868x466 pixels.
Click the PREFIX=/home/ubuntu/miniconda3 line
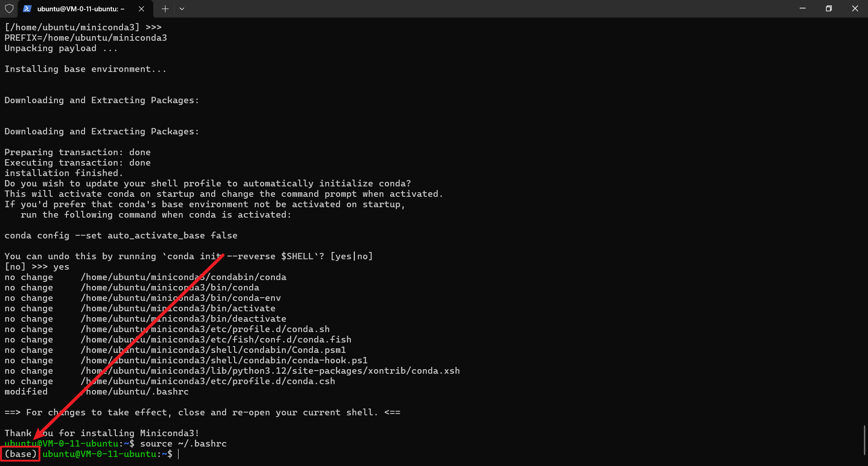(85, 38)
